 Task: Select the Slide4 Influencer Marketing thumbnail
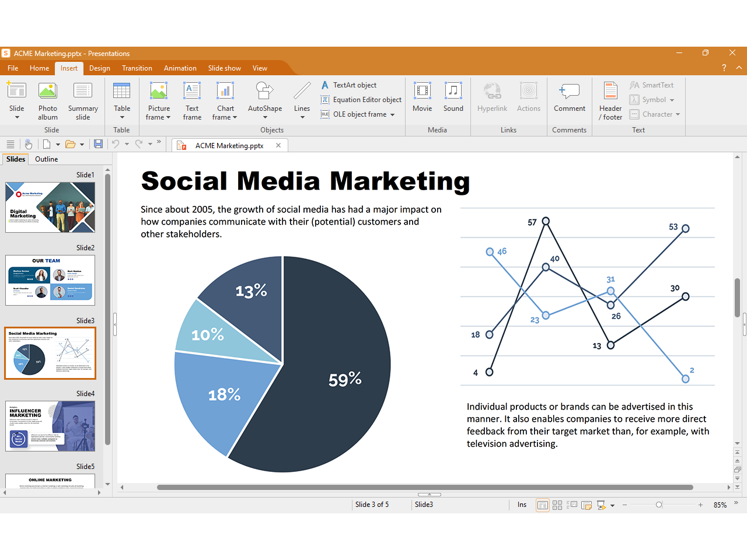click(50, 426)
